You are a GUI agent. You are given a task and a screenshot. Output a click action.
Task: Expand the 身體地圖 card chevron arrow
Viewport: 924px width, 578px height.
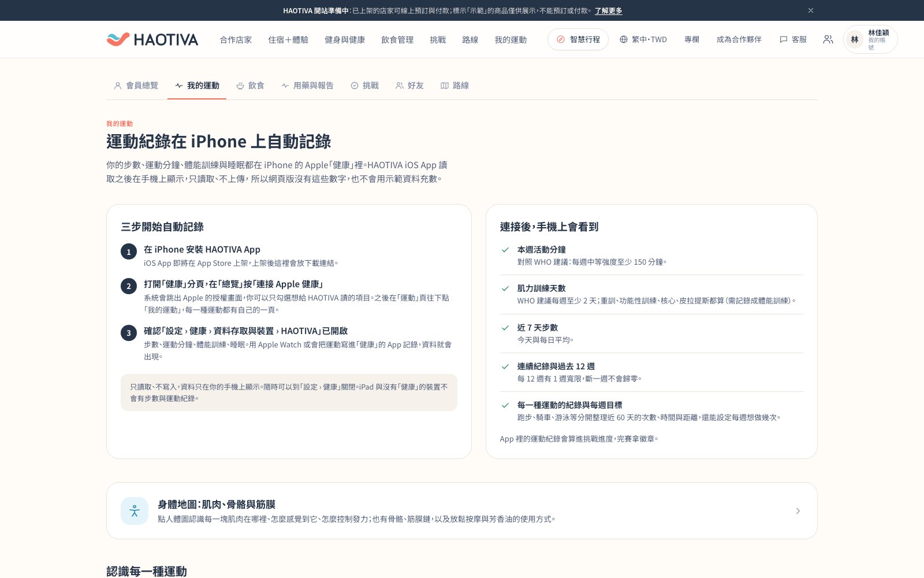tap(798, 511)
